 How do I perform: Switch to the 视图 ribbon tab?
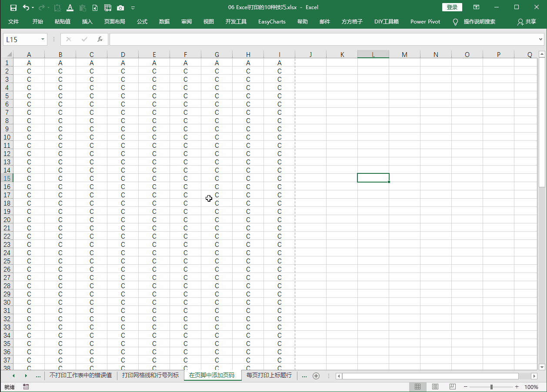[x=209, y=22]
